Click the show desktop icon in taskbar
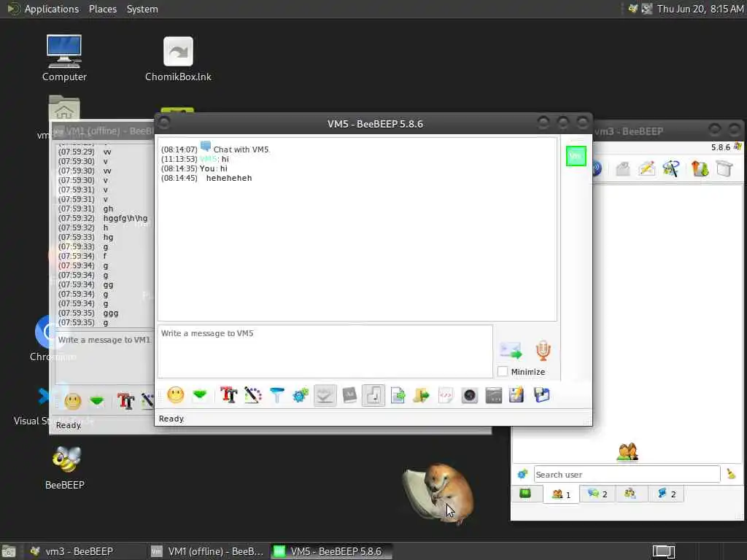The image size is (747, 560). (8, 552)
